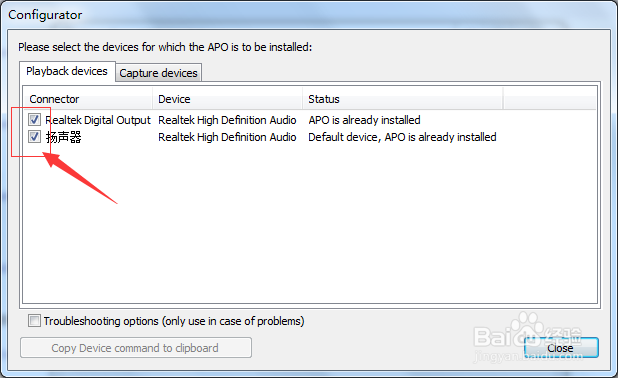Viewport: 618px width, 378px height.
Task: Click the Configurator window title bar
Action: coord(309,15)
